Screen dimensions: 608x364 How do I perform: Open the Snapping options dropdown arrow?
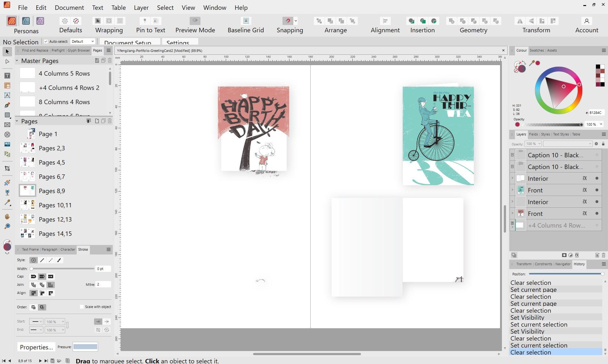click(296, 21)
